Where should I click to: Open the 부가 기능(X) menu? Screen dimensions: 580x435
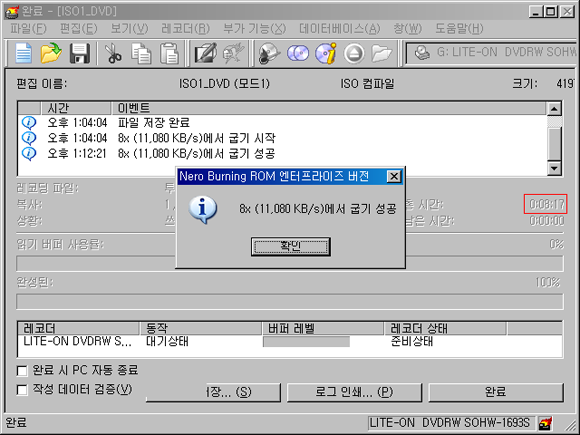[x=254, y=28]
